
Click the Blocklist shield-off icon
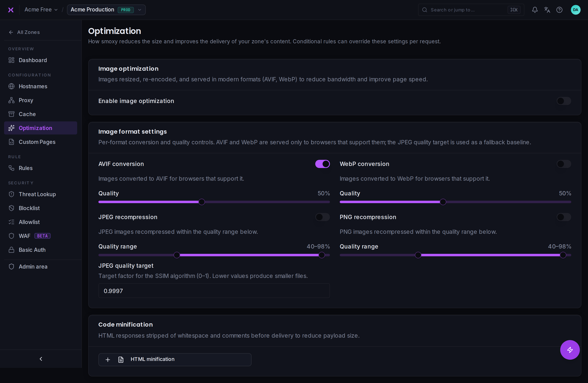click(11, 208)
